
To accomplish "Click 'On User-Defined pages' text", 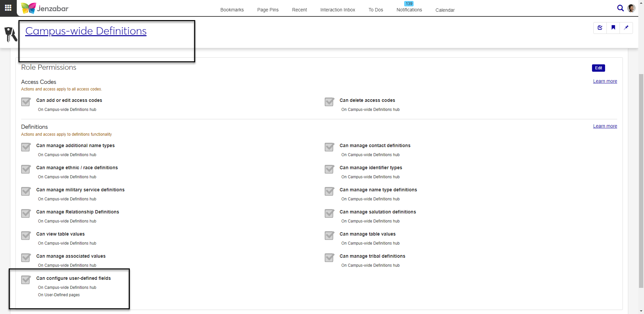I will point(59,295).
